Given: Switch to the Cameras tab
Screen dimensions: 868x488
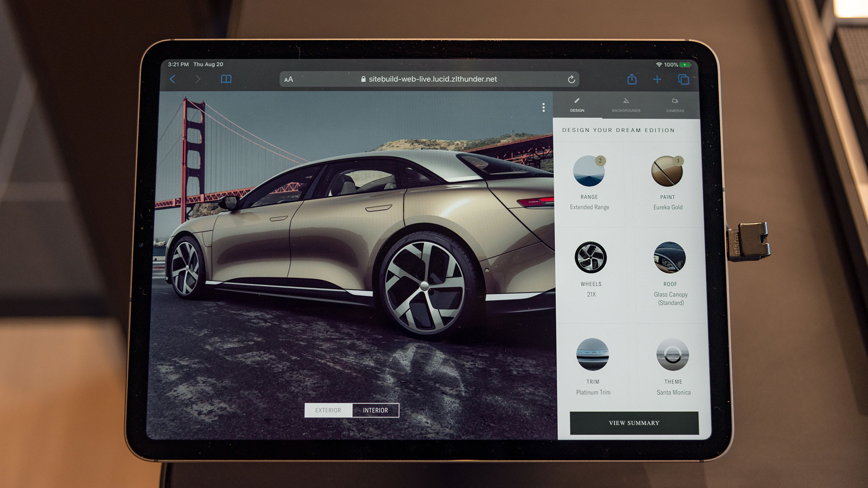Looking at the screenshot, I should click(x=675, y=105).
